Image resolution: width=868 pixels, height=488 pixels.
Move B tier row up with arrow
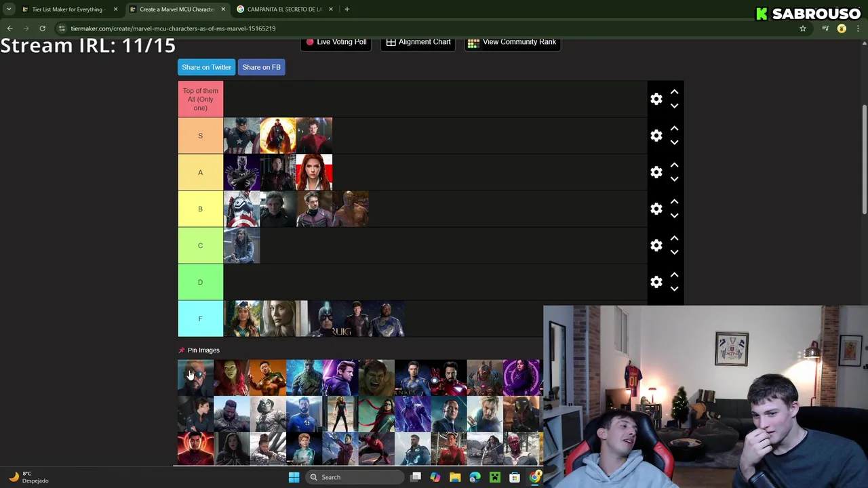[674, 201]
